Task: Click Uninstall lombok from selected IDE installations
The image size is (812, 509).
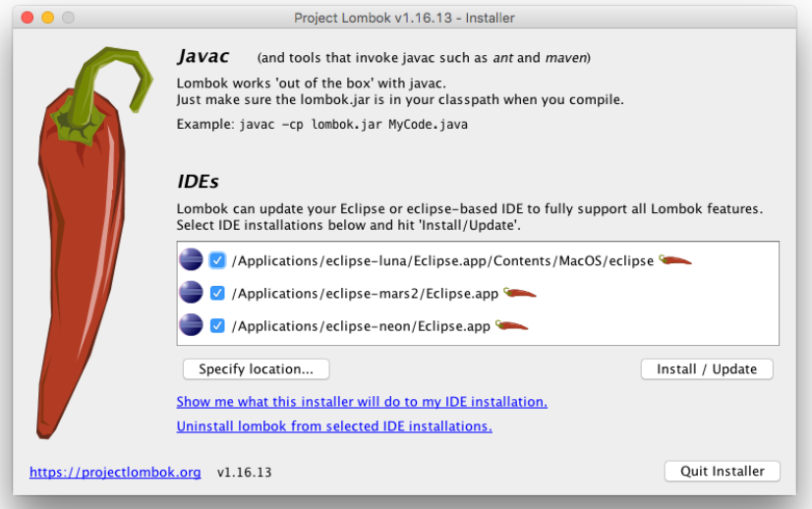Action: [334, 426]
